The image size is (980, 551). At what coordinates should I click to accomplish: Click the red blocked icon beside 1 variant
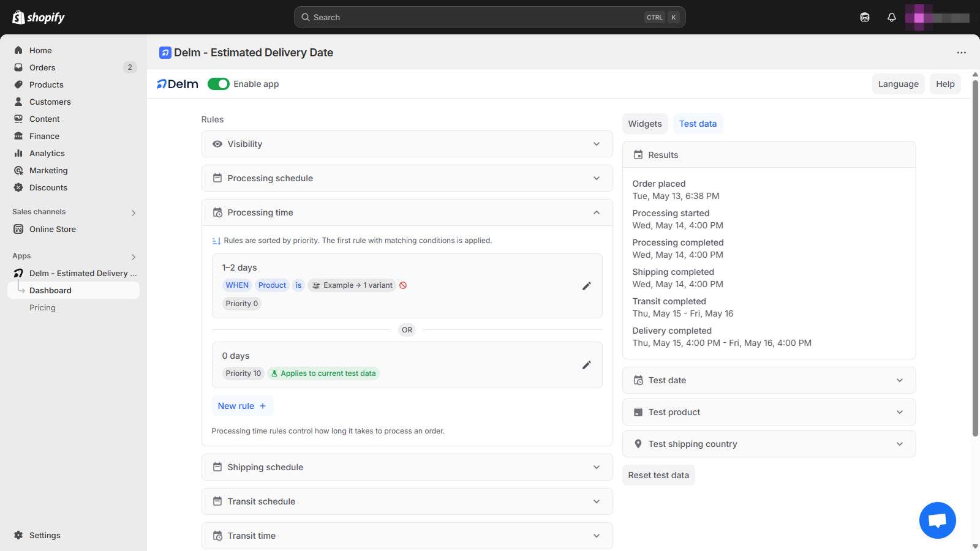pos(403,285)
